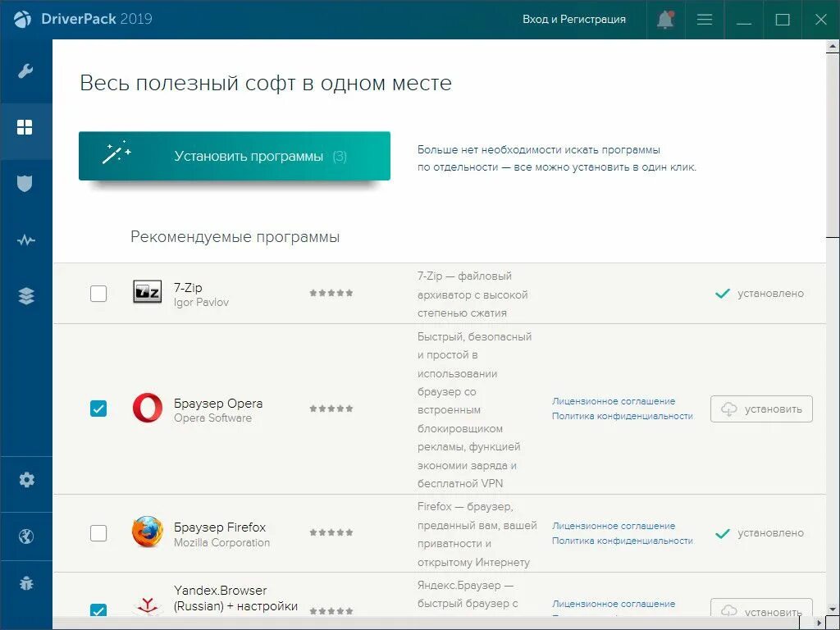The height and width of the screenshot is (630, 840).
Task: Check the 7-Zip checkbox
Action: tap(98, 293)
